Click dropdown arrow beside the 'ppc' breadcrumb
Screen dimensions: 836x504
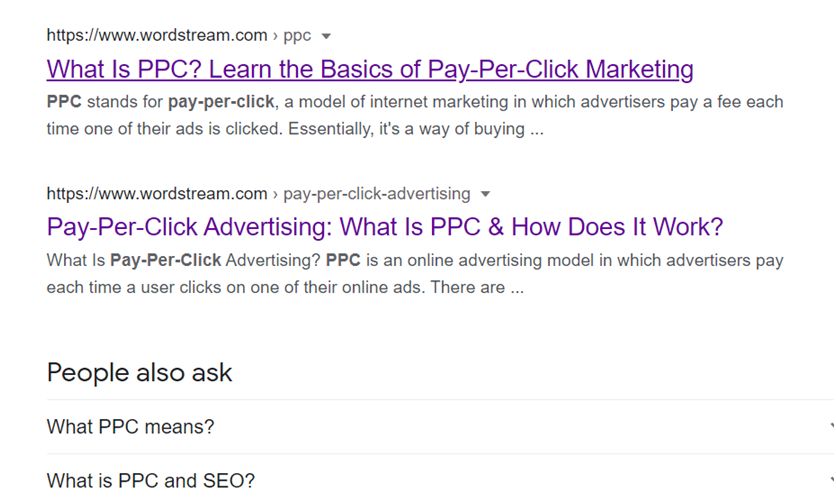coord(326,36)
